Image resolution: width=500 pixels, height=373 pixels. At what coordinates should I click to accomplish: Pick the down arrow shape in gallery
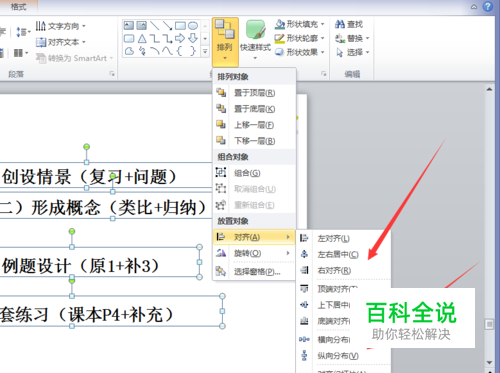point(193,38)
